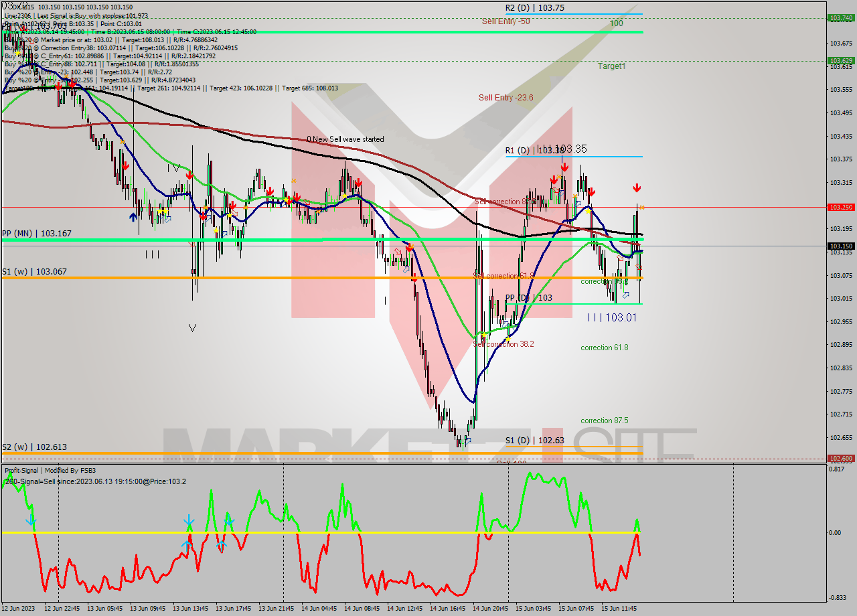Click the 'Sell correction 38.2' label
Screen dimensions: 857x616
point(503,344)
